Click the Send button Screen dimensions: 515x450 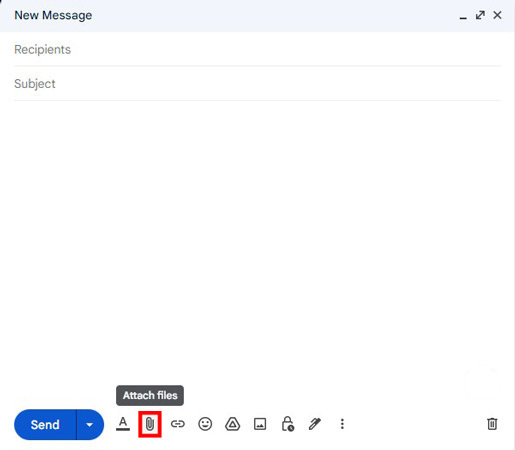click(x=45, y=425)
